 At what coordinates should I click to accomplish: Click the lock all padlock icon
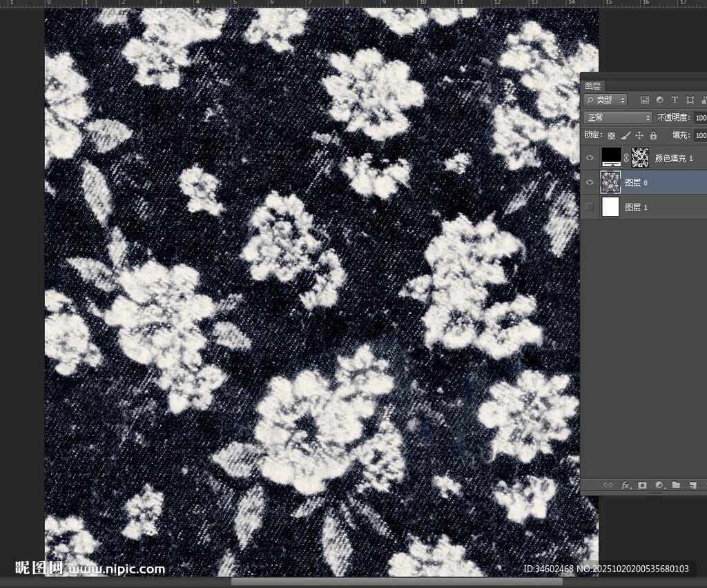653,136
